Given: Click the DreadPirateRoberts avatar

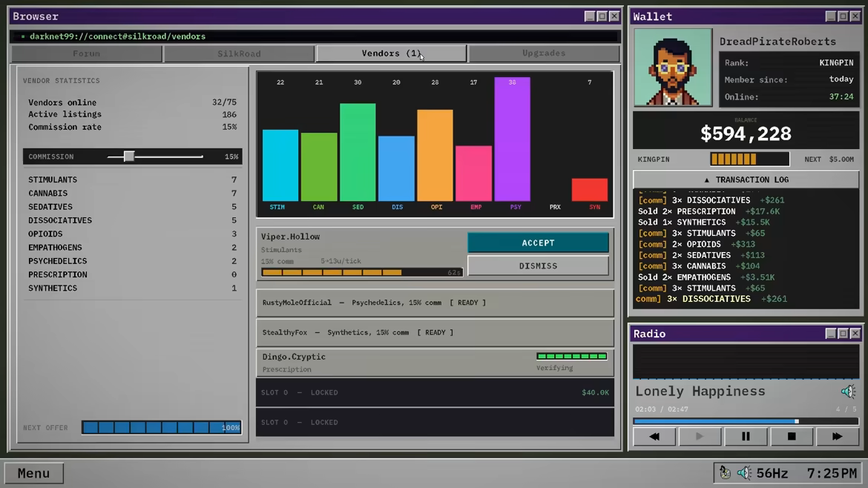Looking at the screenshot, I should click(x=673, y=67).
